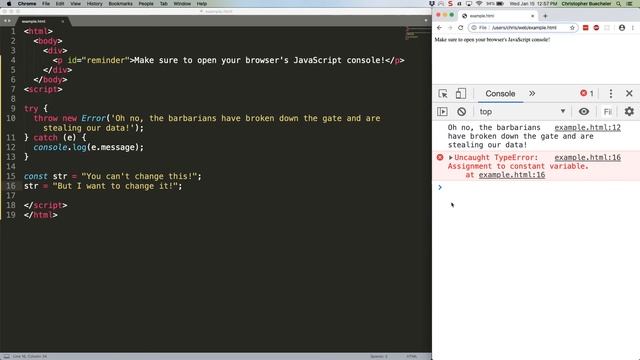The height and width of the screenshot is (360, 640).
Task: Open the Edit menu
Action: 60,4
